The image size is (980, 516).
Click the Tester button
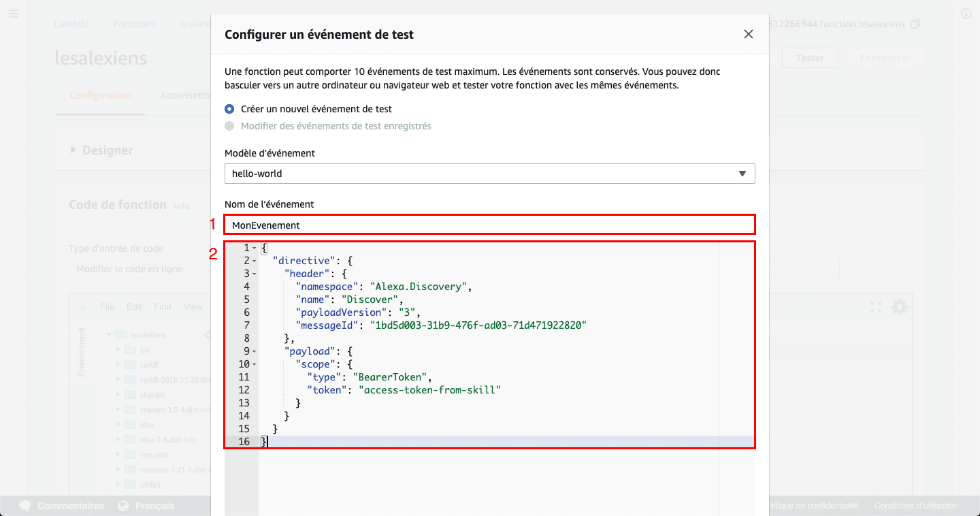810,58
